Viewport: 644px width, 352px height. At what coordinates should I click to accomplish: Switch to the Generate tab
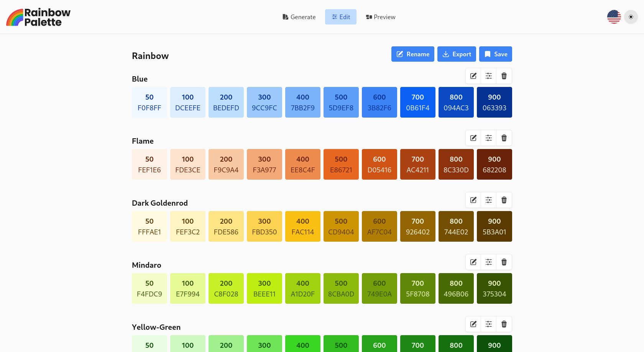(299, 17)
